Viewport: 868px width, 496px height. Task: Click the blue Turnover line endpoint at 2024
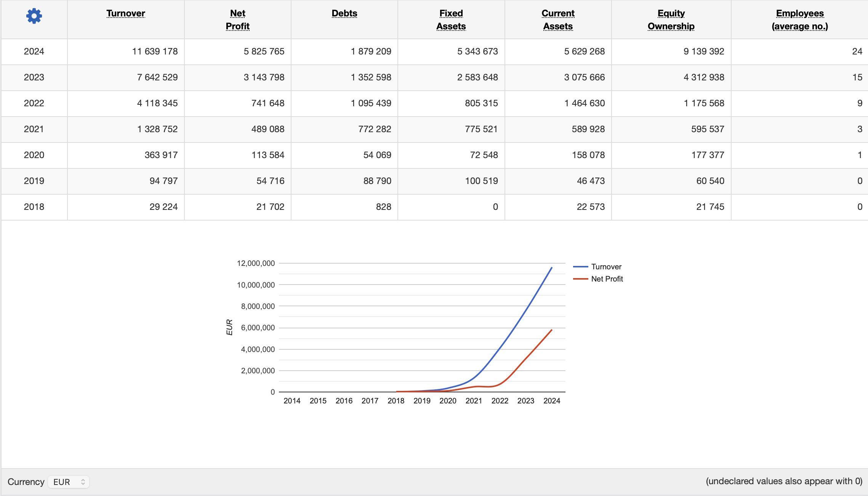(x=551, y=268)
